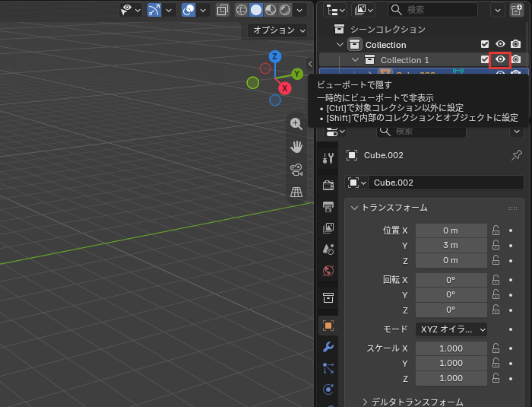Open the Output properties tab

[x=328, y=207]
